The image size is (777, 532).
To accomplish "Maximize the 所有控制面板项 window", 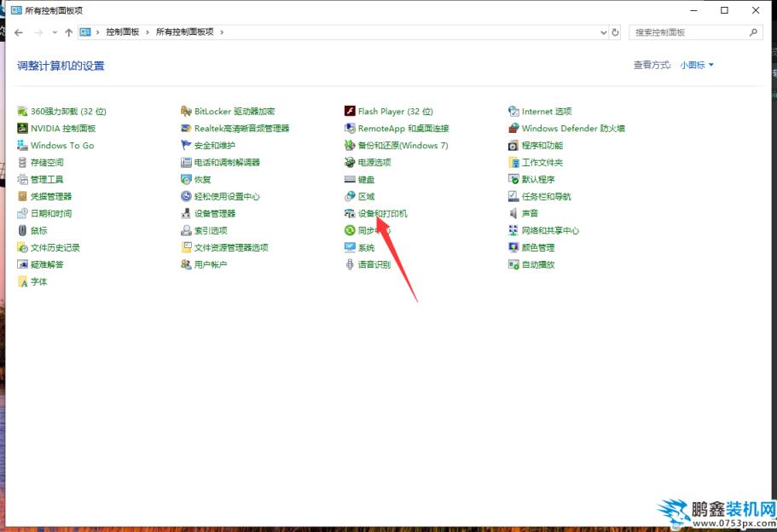I will (x=724, y=10).
